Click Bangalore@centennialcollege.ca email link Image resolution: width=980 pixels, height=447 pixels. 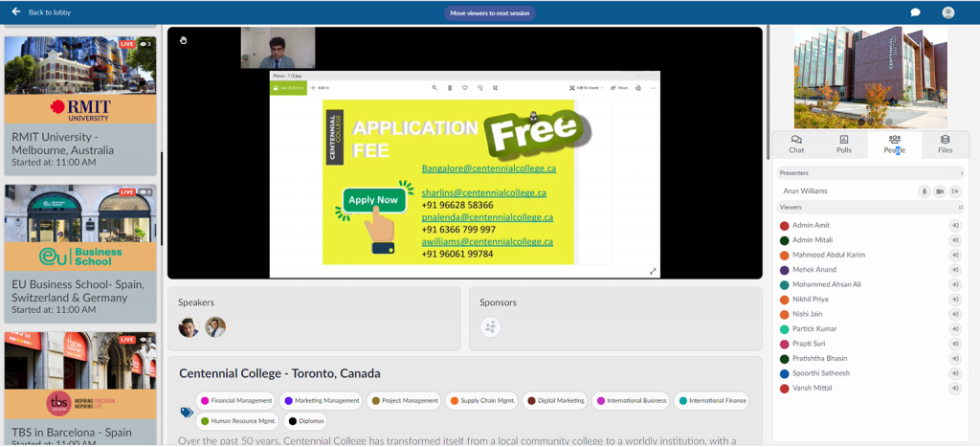click(x=489, y=168)
